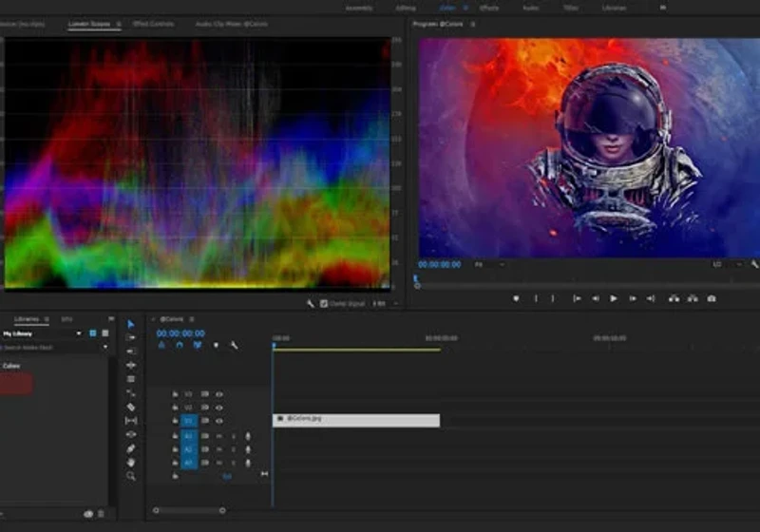Enable voice-over record on A1
The height and width of the screenshot is (532, 760).
[x=248, y=436]
